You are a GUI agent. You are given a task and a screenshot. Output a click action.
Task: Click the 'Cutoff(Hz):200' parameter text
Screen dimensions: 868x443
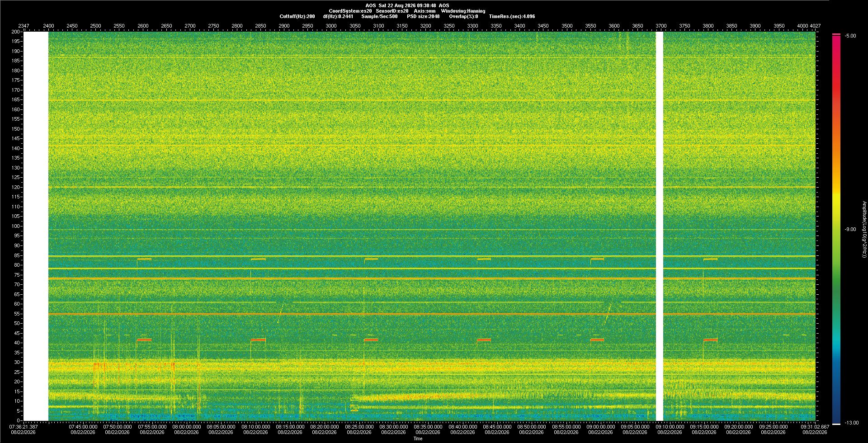pyautogui.click(x=297, y=16)
